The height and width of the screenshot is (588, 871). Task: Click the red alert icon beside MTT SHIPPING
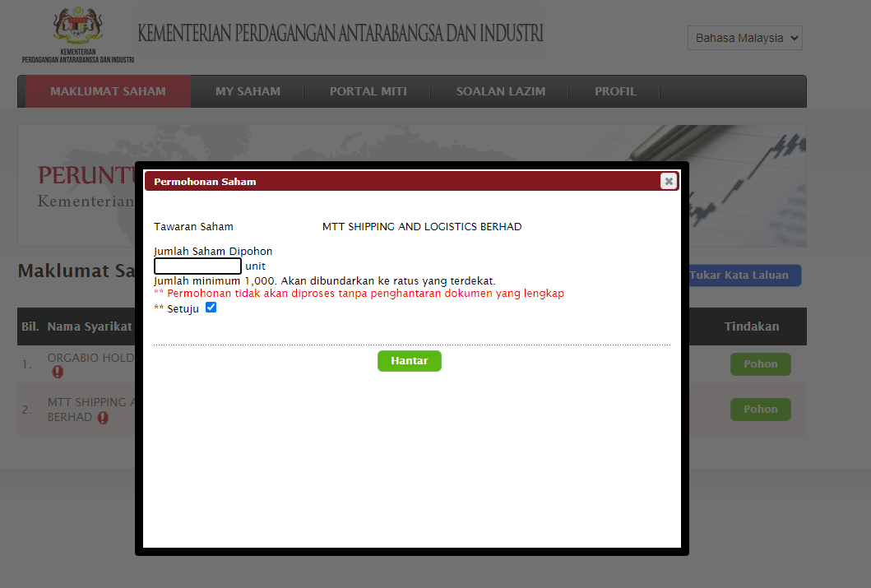point(103,418)
